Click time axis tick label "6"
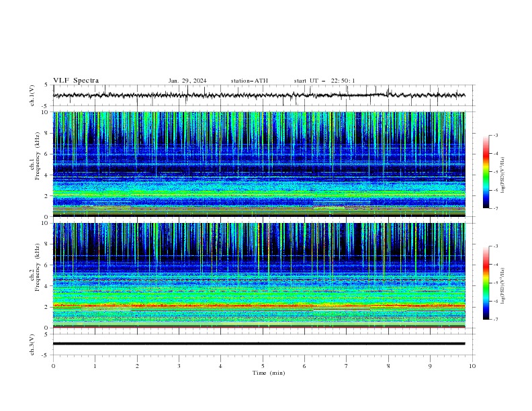Screen dimensions: 532x411 (304, 366)
